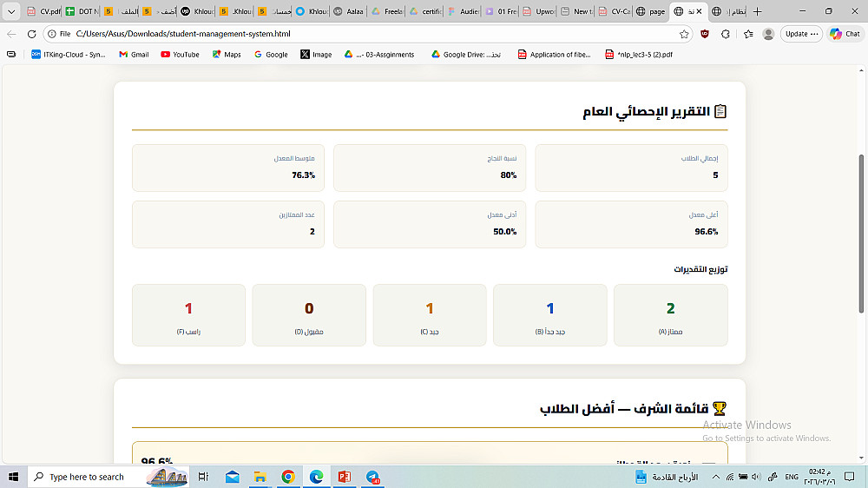
Task: Bookmark this page with star icon
Action: pyautogui.click(x=684, y=34)
